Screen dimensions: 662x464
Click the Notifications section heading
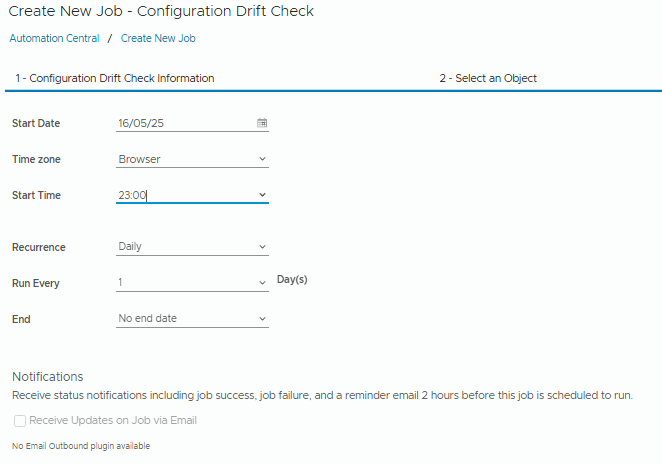[x=47, y=377]
